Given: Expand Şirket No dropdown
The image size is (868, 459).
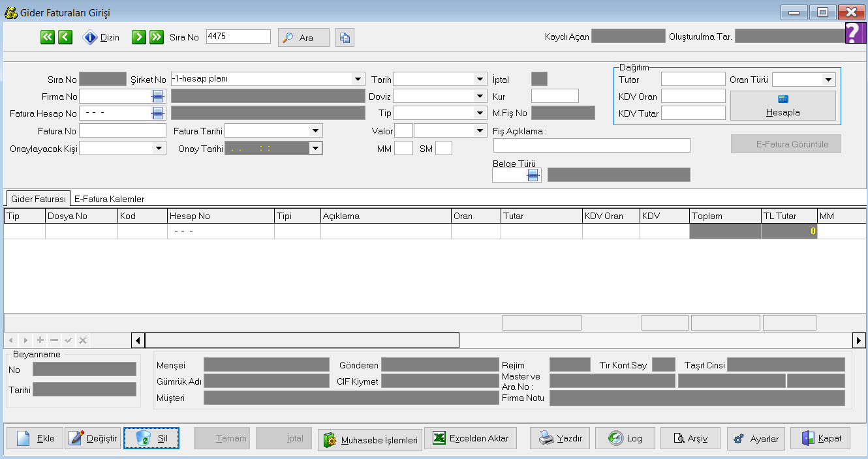Looking at the screenshot, I should tap(358, 79).
